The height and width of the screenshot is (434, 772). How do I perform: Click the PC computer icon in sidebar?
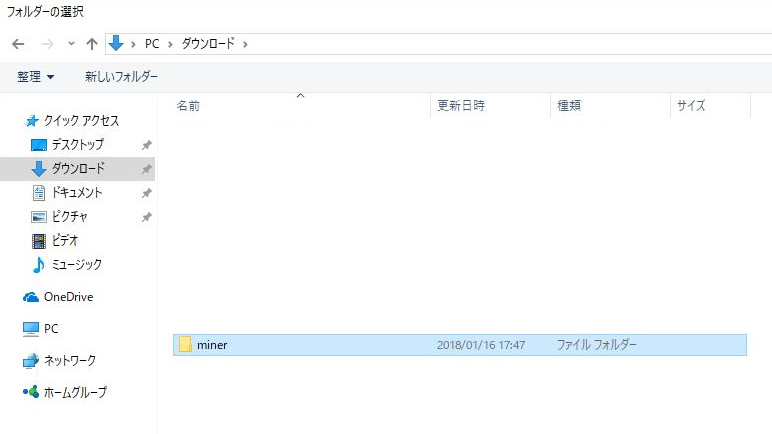31,329
